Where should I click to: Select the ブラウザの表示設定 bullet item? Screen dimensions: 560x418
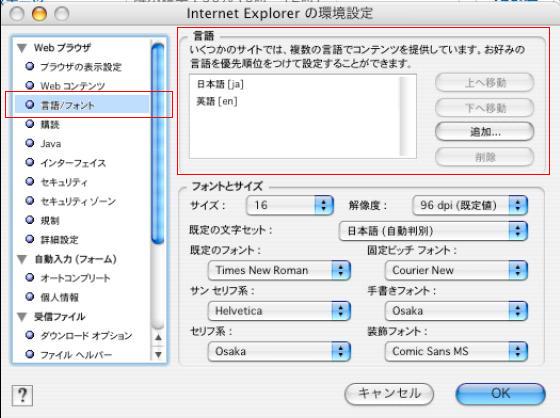[74, 67]
